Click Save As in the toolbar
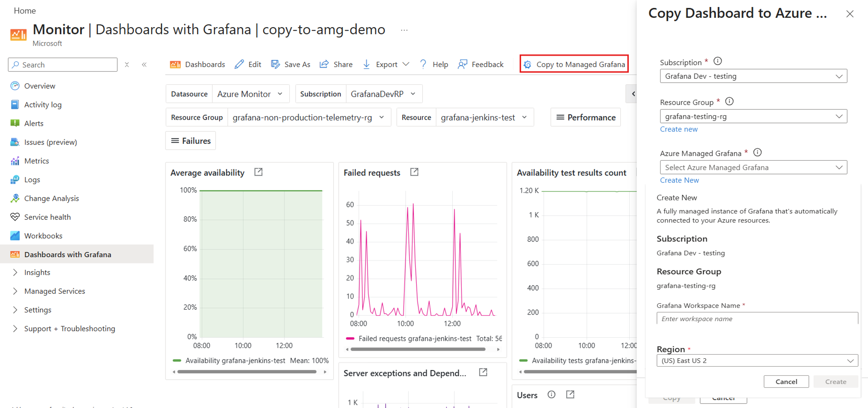868x408 pixels. [291, 64]
